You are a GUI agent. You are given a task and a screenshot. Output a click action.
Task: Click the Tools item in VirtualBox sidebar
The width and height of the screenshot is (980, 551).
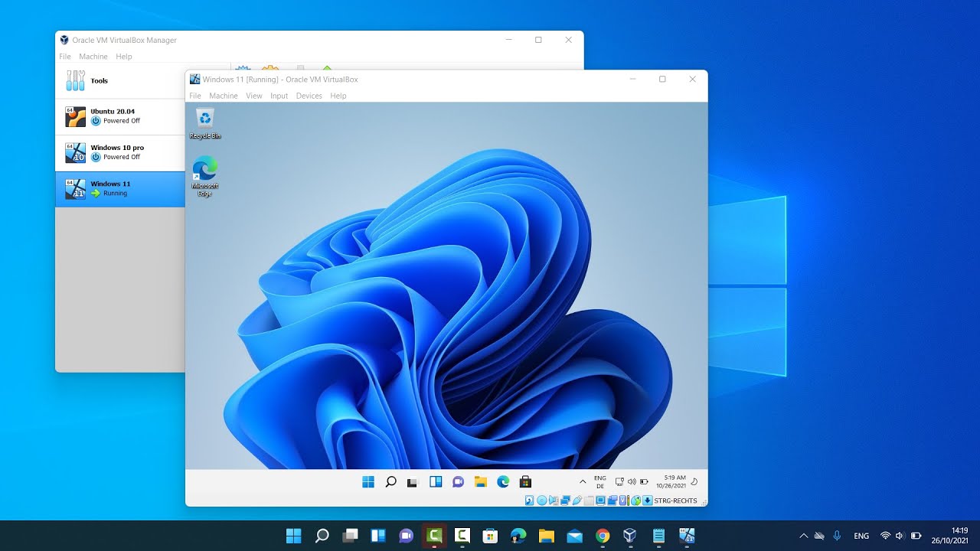99,80
